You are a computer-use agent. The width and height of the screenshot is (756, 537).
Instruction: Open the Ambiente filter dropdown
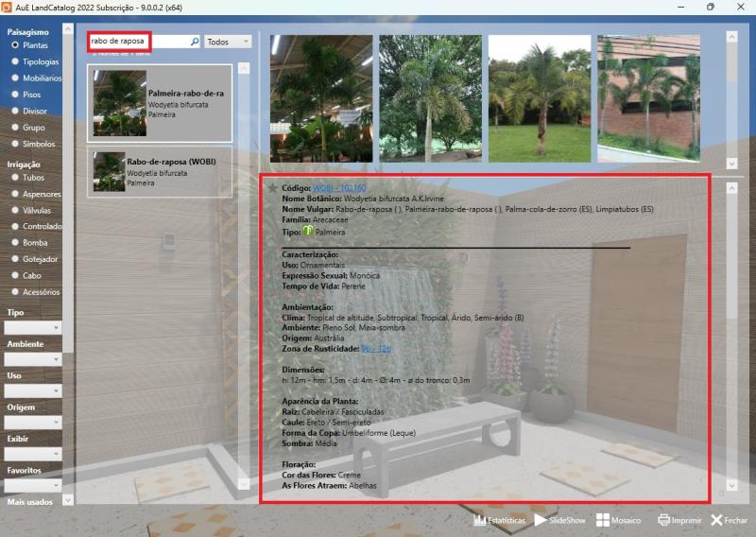(x=33, y=359)
